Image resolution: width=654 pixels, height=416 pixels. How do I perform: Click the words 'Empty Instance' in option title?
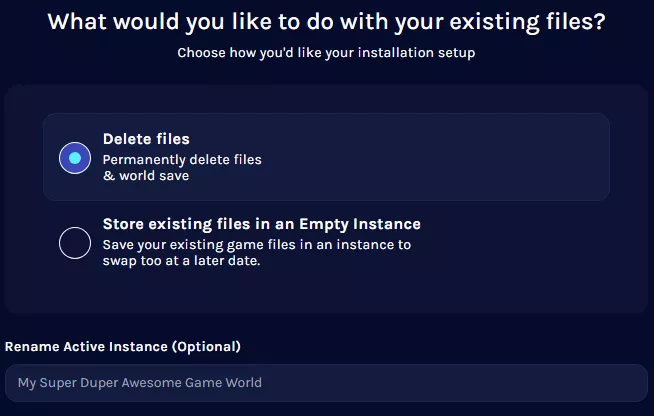(360, 224)
